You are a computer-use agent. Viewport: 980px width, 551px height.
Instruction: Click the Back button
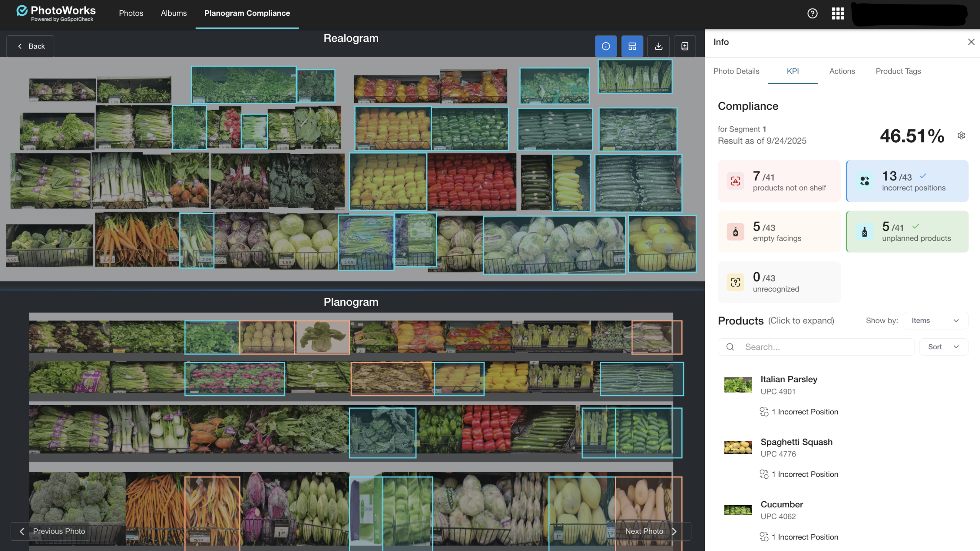click(x=31, y=46)
